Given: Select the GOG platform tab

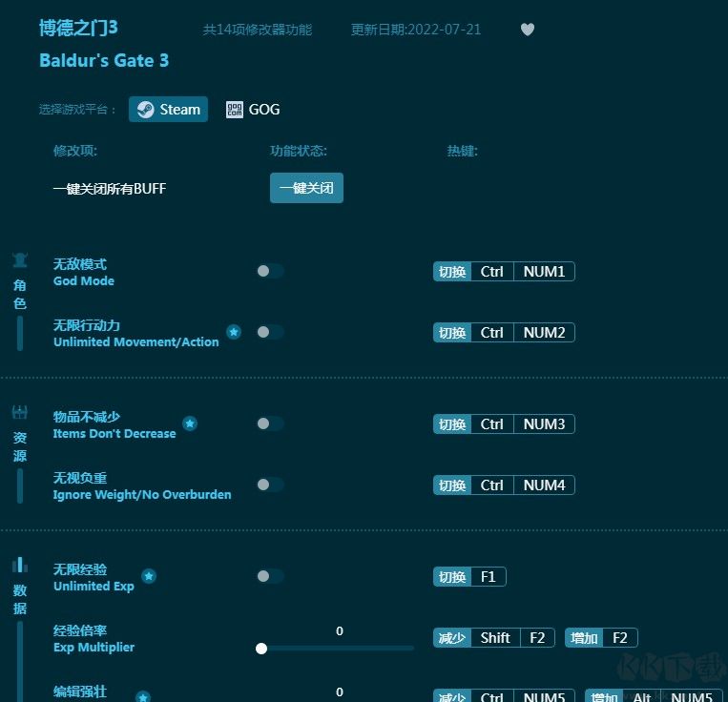Looking at the screenshot, I should tap(253, 110).
